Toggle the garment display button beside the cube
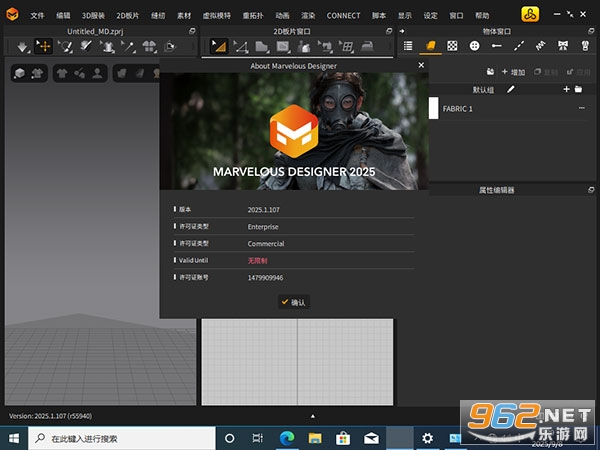 (37, 73)
